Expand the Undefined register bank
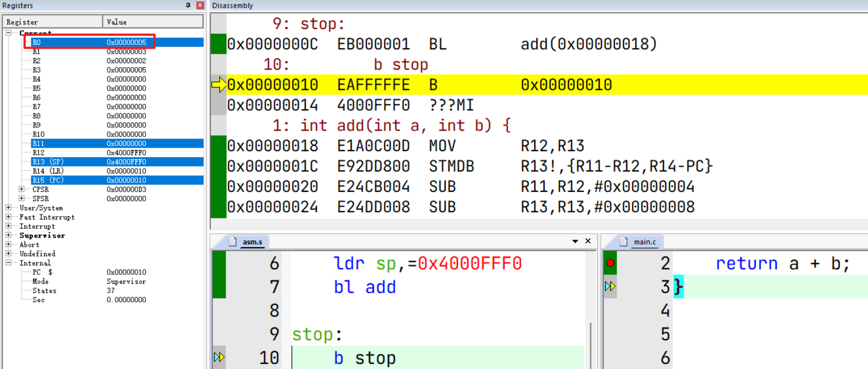 (x=8, y=253)
